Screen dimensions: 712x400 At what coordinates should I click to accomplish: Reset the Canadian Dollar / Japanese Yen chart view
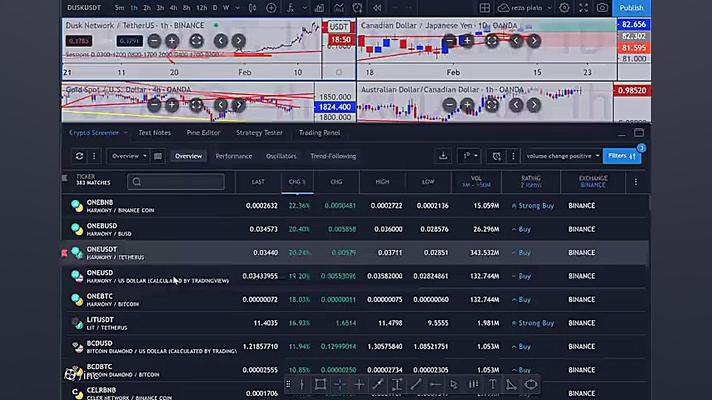coord(492,41)
